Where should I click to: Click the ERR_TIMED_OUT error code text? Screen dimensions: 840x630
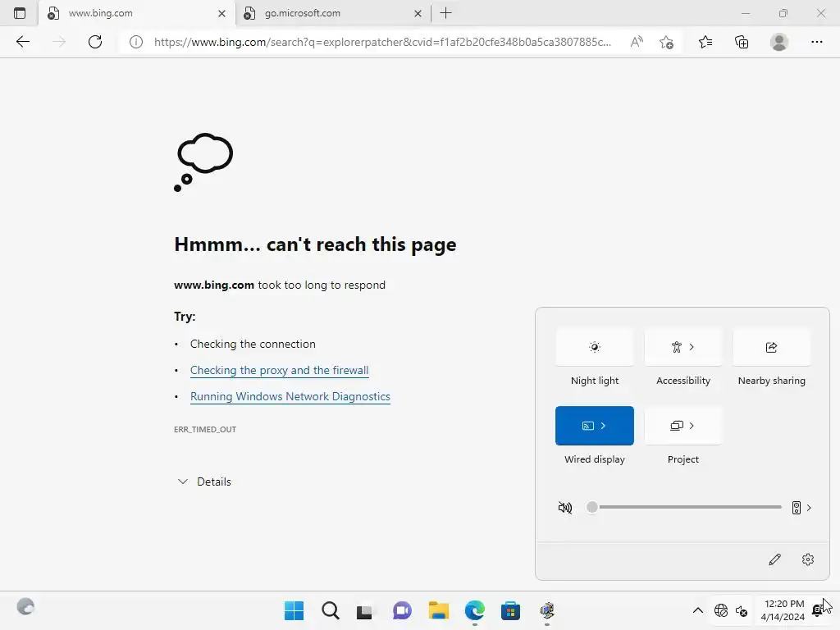pyautogui.click(x=205, y=429)
